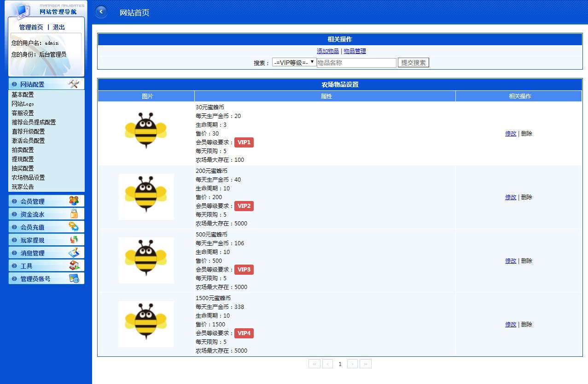Click the people icon beside 会员管理
Screen dimensions: 588x384
pyautogui.click(x=74, y=201)
